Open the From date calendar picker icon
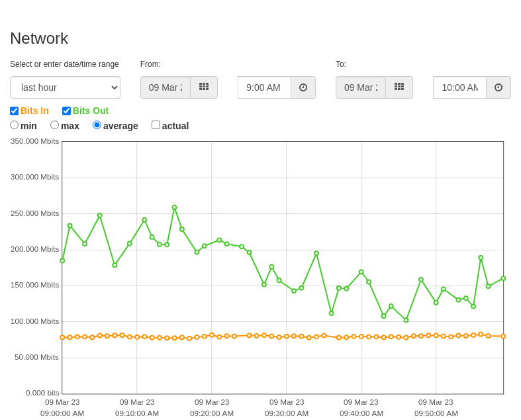521x420 pixels. (x=204, y=87)
